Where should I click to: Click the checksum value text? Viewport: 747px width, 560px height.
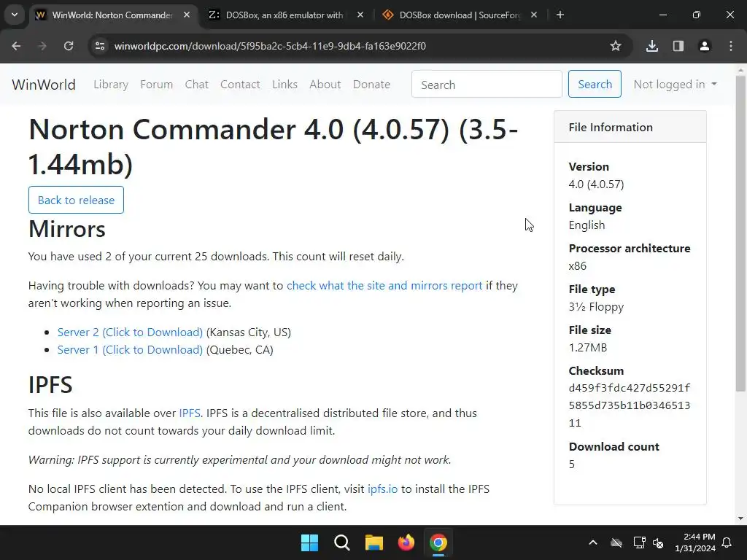630,405
